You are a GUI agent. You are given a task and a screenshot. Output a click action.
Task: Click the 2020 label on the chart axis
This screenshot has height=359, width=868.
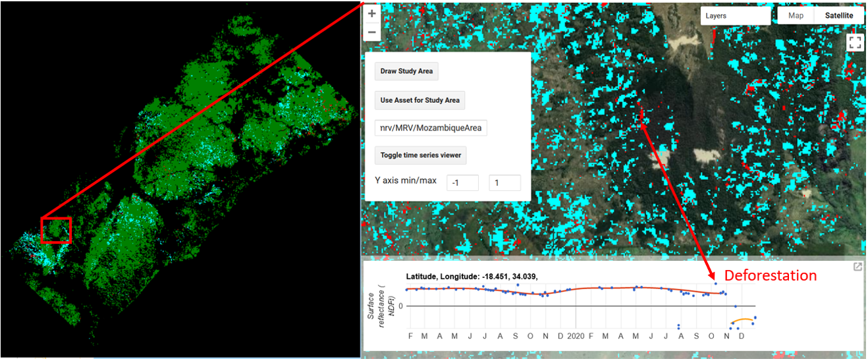575,336
